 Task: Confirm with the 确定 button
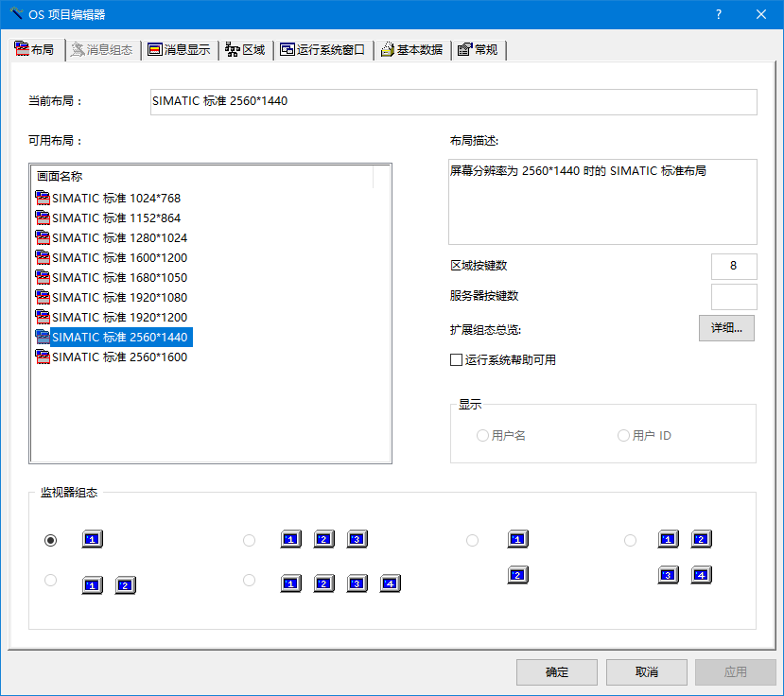click(x=556, y=672)
